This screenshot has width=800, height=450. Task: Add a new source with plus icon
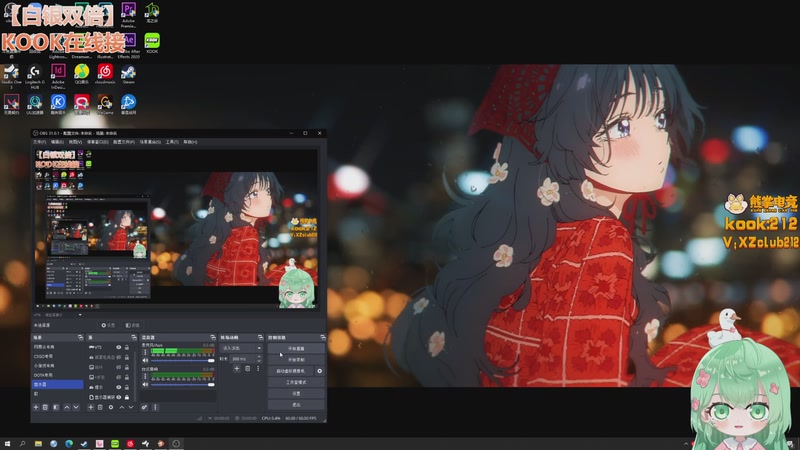91,408
